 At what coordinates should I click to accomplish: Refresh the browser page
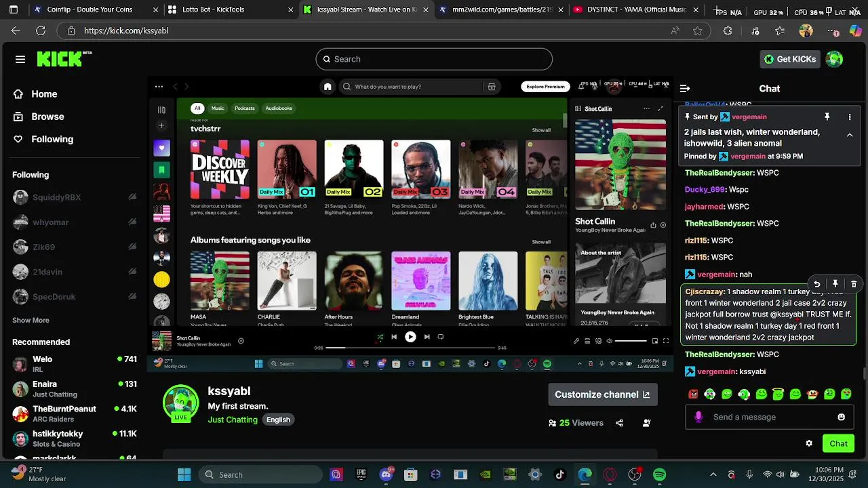[41, 30]
